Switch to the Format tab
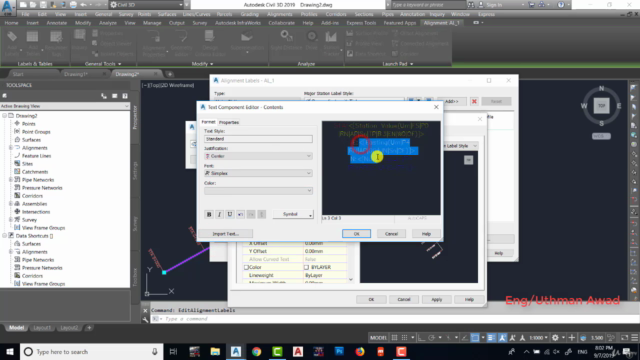The width and height of the screenshot is (640, 360). pos(208,122)
